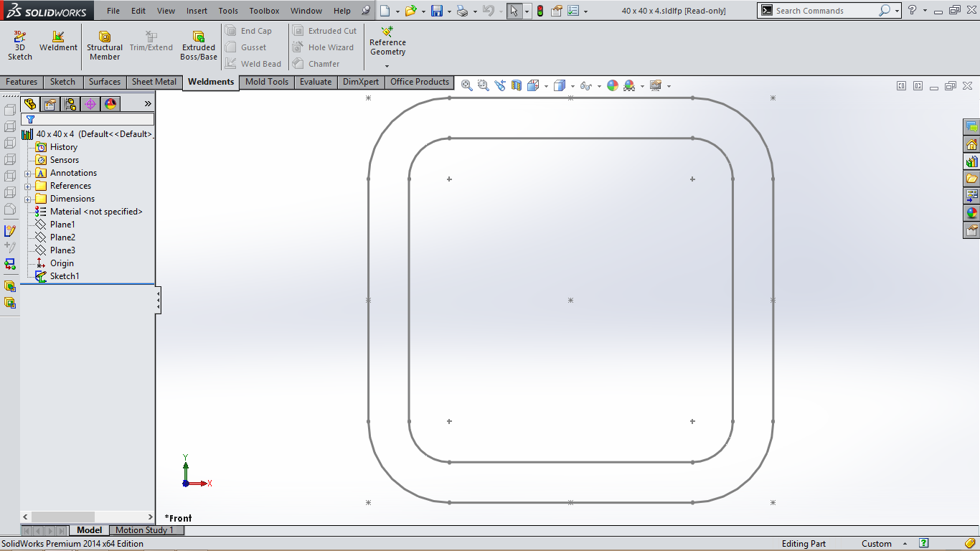Viewport: 980px width, 551px height.
Task: Click Custom in the status bar
Action: point(878,543)
